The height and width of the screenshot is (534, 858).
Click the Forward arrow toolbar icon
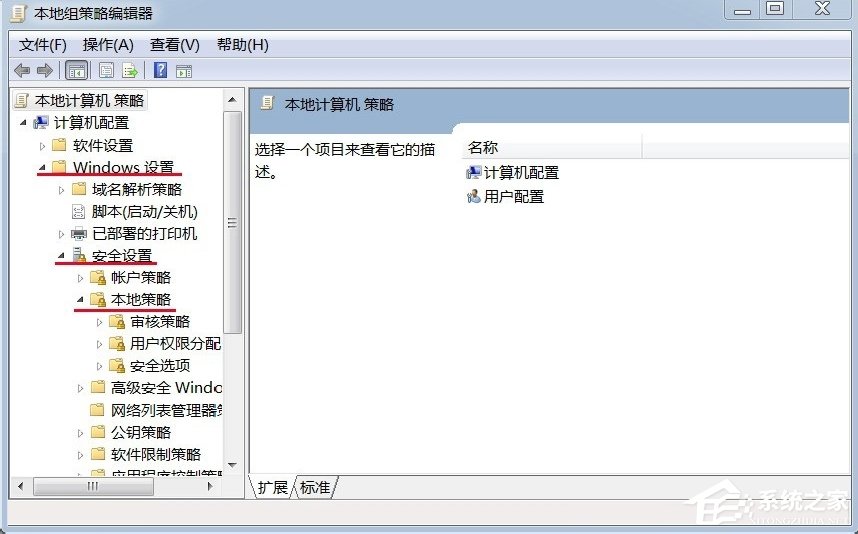click(44, 70)
